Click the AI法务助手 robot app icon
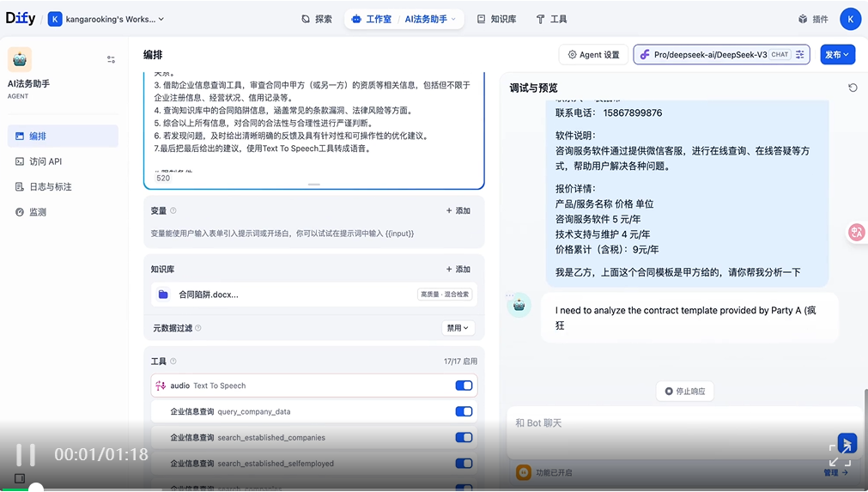Screen dimensions: 868x492 tap(20, 59)
